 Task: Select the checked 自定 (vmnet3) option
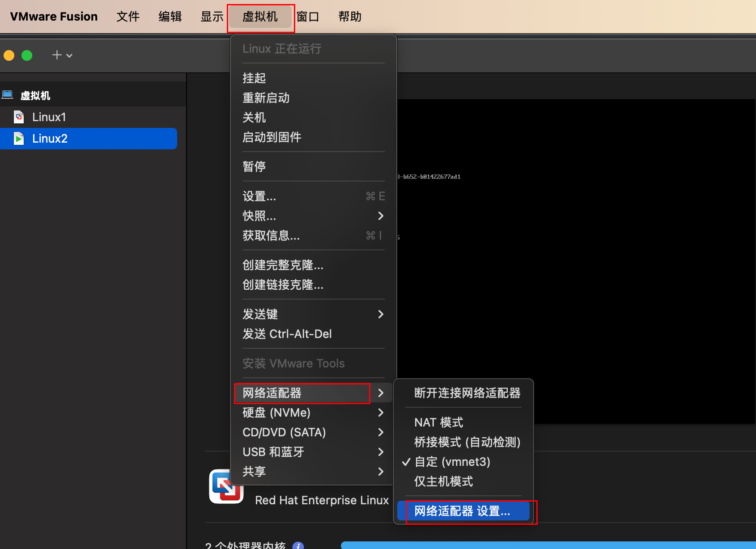tap(463, 462)
